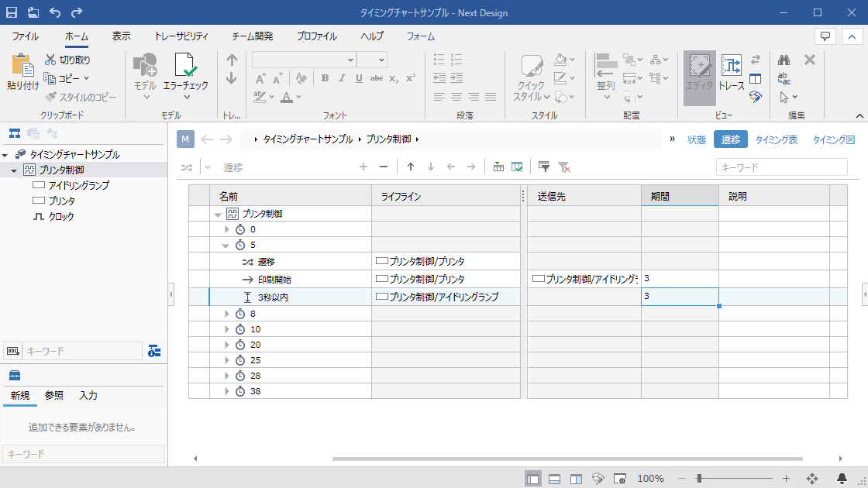Click the back navigation arrow
This screenshot has width=868, height=488.
(x=207, y=139)
